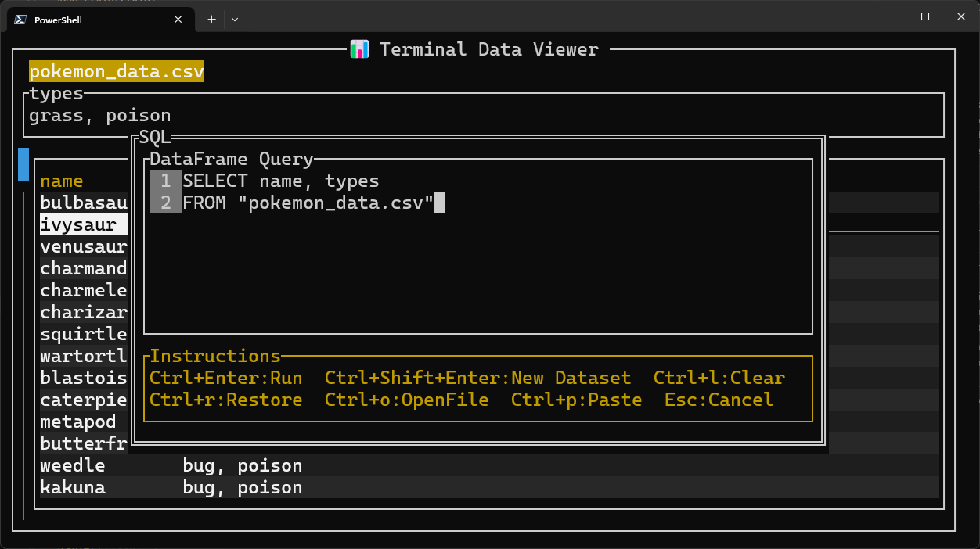980x549 pixels.
Task: Maximize the terminal window
Action: (925, 16)
